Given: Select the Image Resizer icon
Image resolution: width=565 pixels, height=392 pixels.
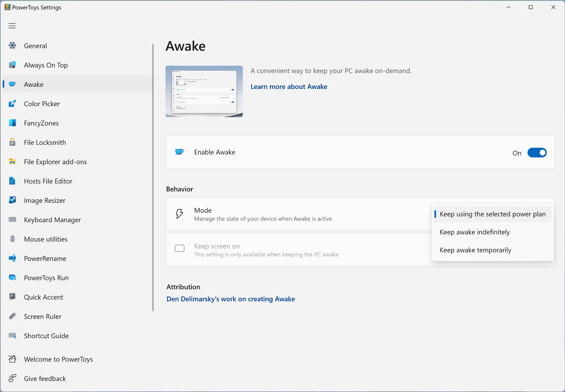Looking at the screenshot, I should [12, 200].
